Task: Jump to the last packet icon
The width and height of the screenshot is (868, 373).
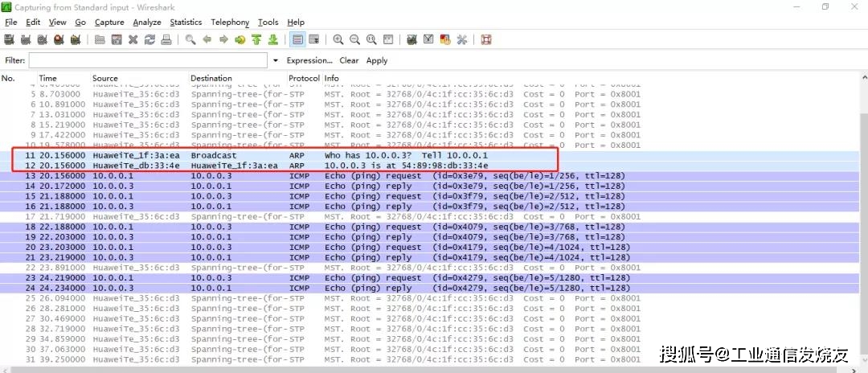Action: pos(273,40)
